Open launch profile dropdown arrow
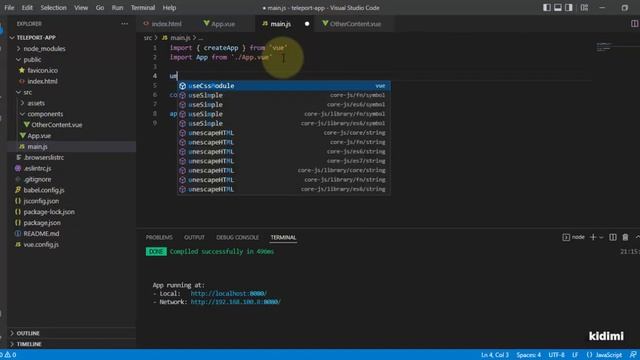This screenshot has height=360, width=640. click(601, 237)
